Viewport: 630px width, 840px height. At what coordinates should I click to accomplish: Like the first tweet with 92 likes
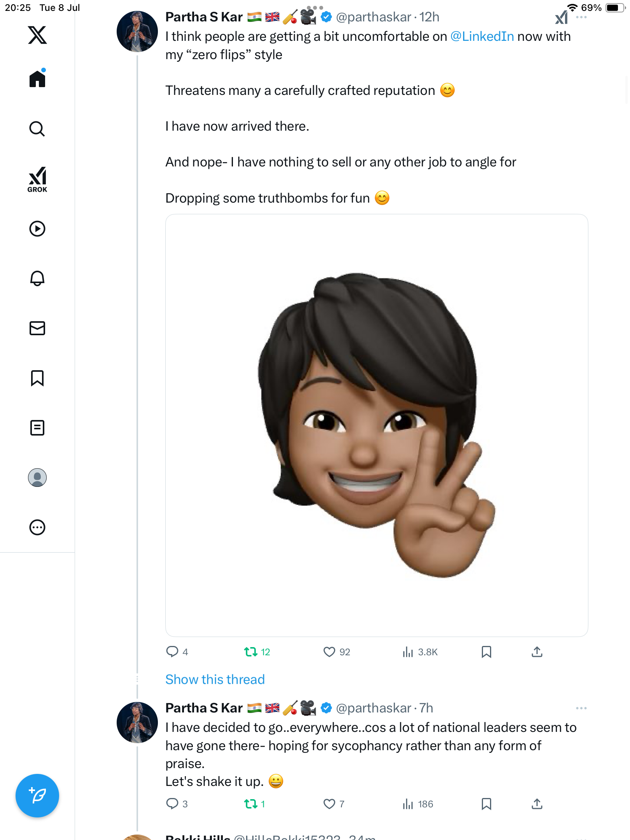(x=329, y=652)
